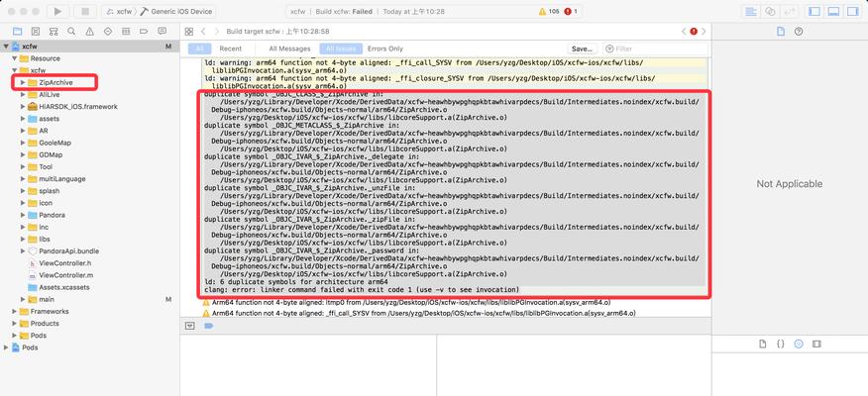Open the Symbol navigator
This screenshot has width=868, height=396.
[x=54, y=32]
